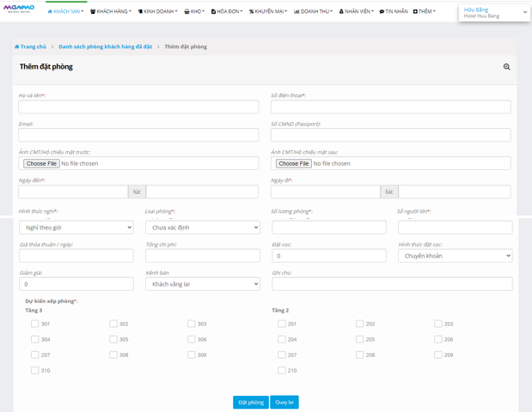
Task: Open the Hình thức đặt cọc dropdown
Action: pos(455,256)
